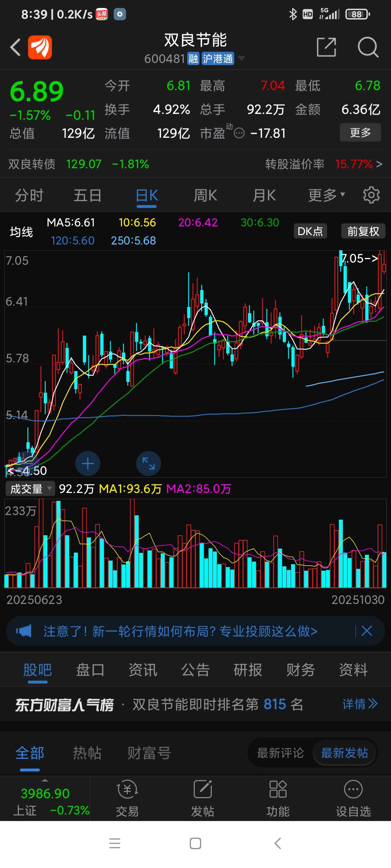Open the 财务 tab
Viewport: 391px width, 868px height.
click(x=300, y=670)
